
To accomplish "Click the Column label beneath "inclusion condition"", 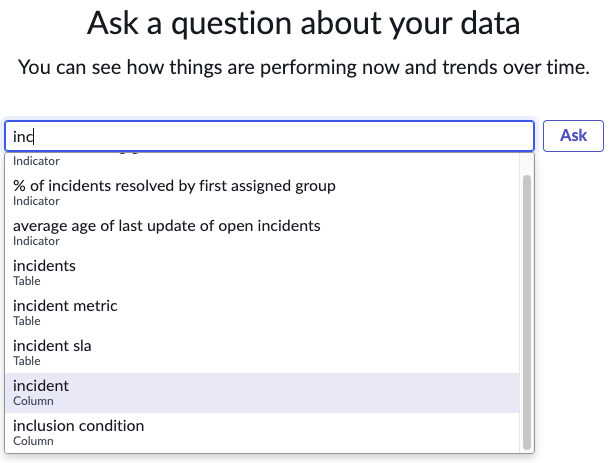I will pos(33,441).
